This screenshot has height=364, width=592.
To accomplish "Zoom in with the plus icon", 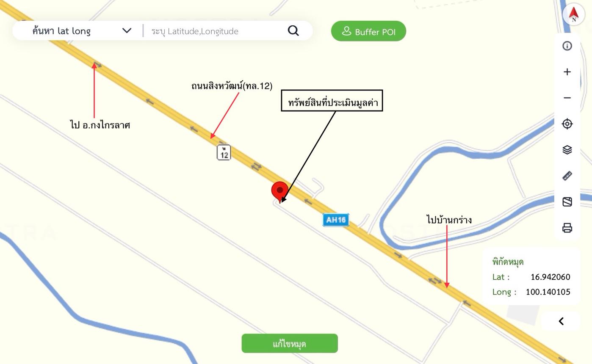I will tap(567, 72).
